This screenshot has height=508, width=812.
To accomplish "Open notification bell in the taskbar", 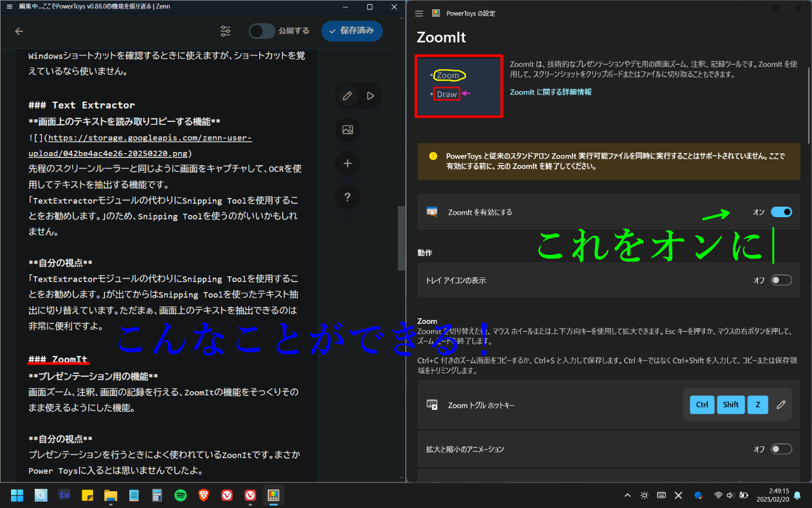I will [x=797, y=495].
